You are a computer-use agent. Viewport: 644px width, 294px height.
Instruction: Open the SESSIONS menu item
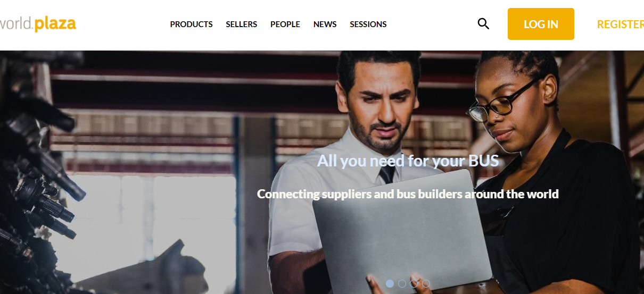coord(368,24)
